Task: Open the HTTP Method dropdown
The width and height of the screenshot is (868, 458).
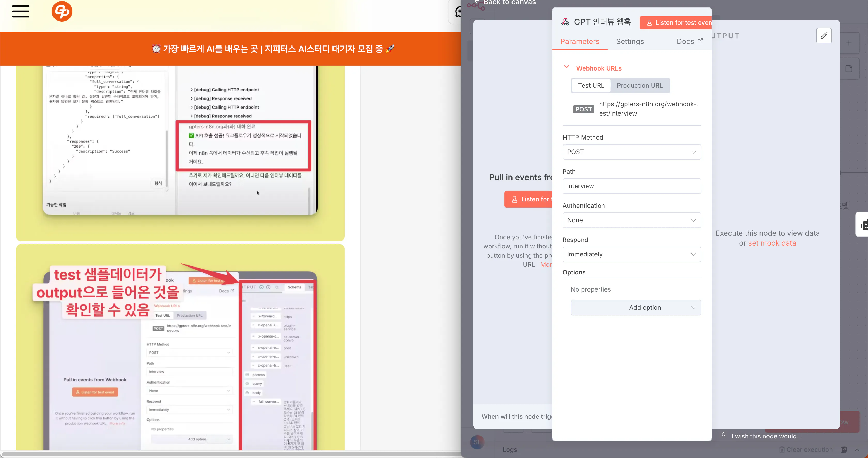Action: 631,152
